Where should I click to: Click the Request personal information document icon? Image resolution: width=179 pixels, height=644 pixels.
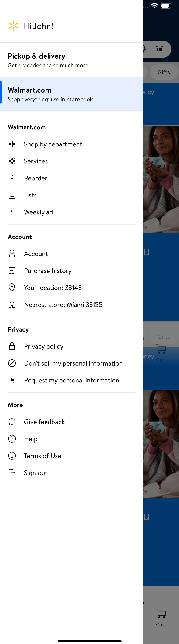click(x=12, y=380)
